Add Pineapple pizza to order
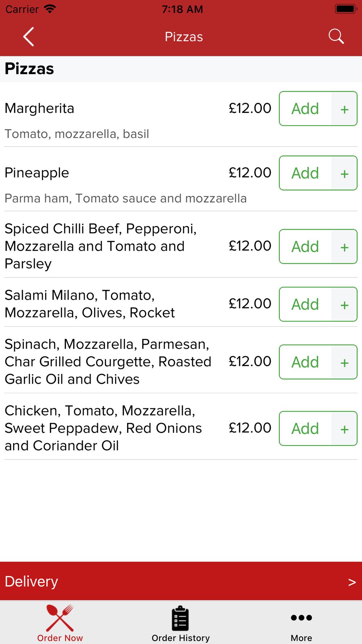This screenshot has height=644, width=362. coord(305,173)
